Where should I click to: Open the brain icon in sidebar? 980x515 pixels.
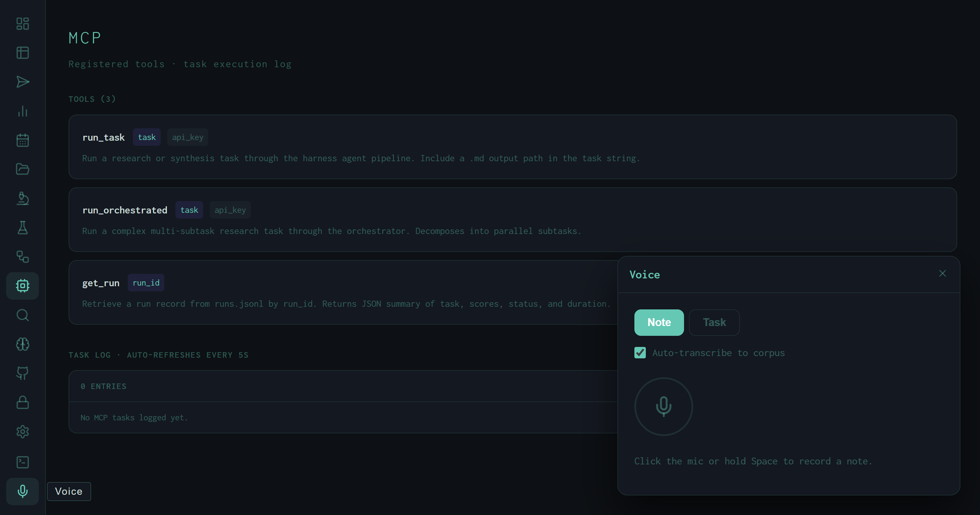[23, 344]
